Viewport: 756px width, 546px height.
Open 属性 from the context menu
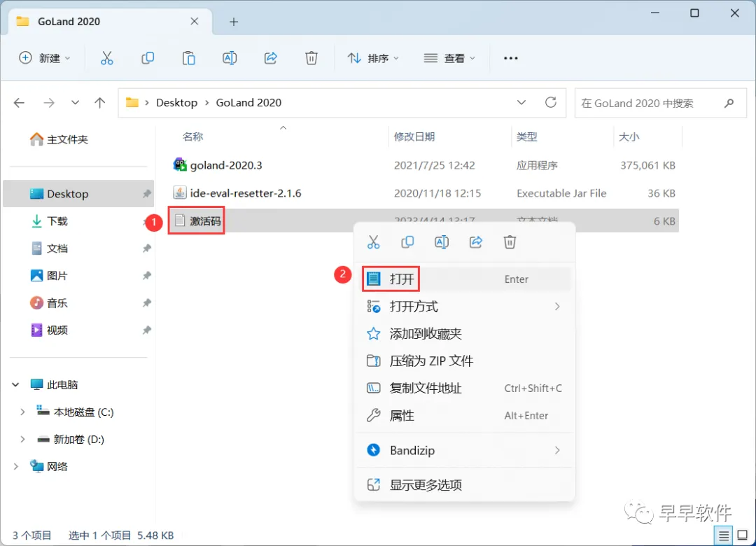click(x=465, y=415)
